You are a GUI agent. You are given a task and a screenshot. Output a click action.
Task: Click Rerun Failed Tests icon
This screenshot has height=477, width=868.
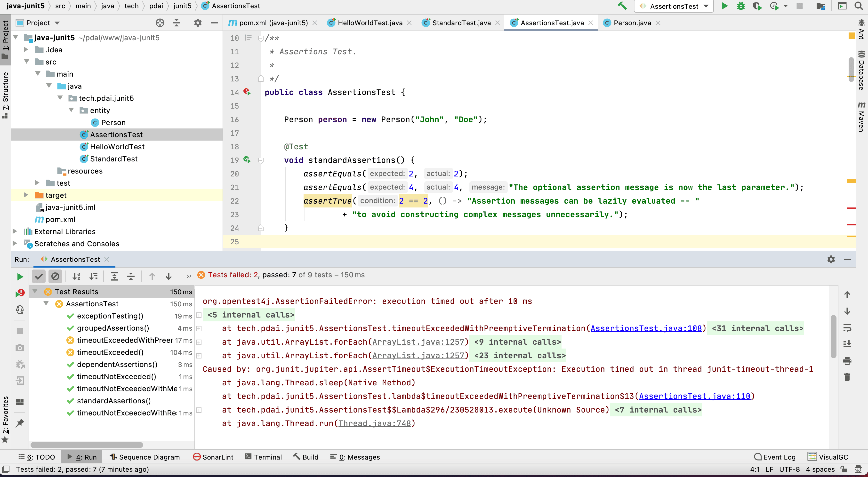[20, 293]
